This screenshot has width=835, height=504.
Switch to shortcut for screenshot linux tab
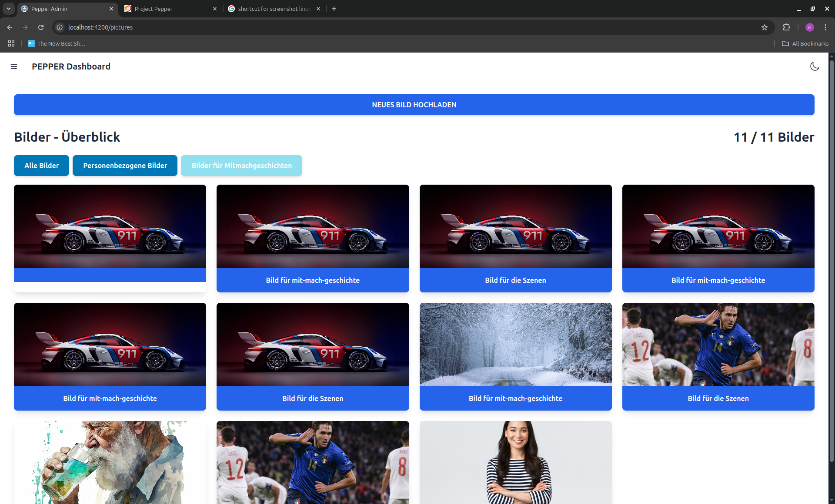point(274,9)
